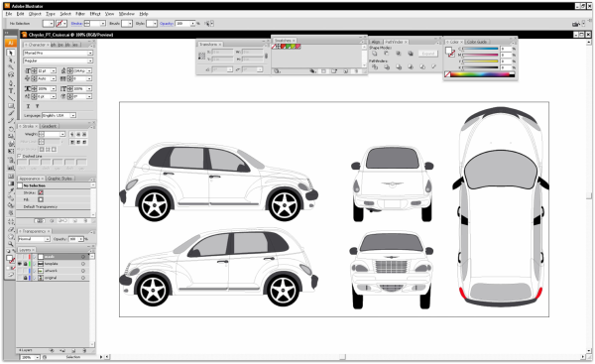Delete selected layer with Layers trash icon
595x364 pixels.
[84, 351]
